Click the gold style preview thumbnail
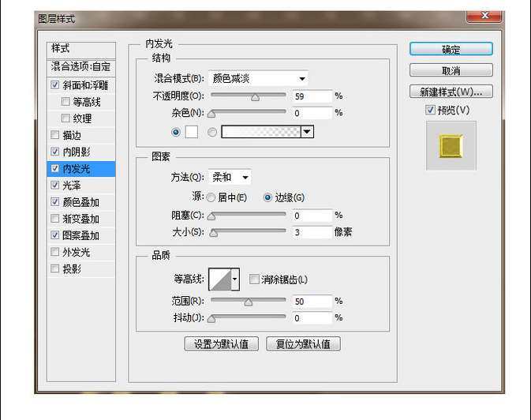 (x=451, y=146)
